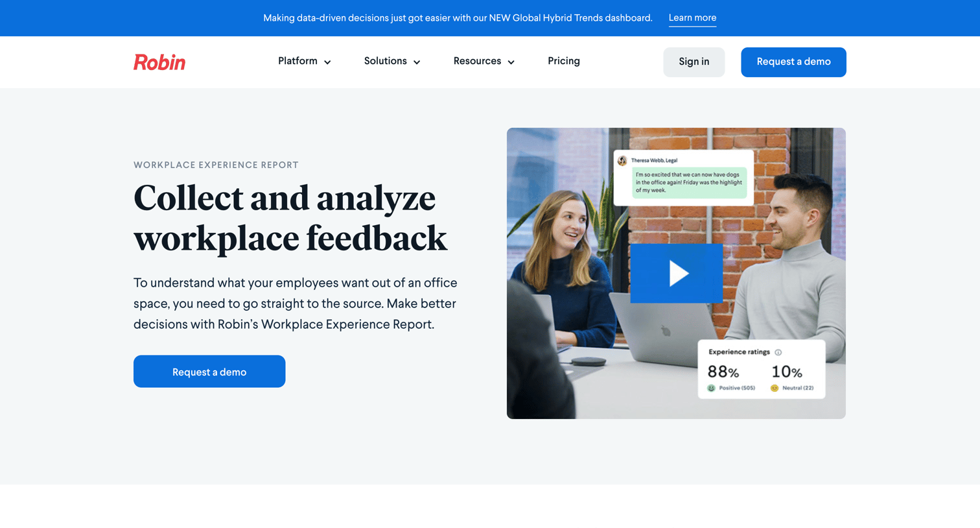The height and width of the screenshot is (528, 980).
Task: Click the Global Hybrid Trends announcement text
Action: tap(458, 18)
